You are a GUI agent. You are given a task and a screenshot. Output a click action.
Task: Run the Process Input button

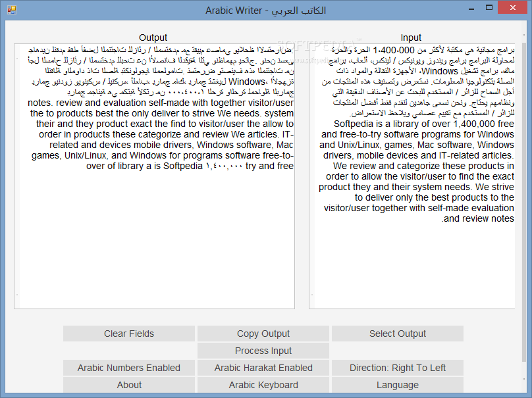(x=263, y=351)
